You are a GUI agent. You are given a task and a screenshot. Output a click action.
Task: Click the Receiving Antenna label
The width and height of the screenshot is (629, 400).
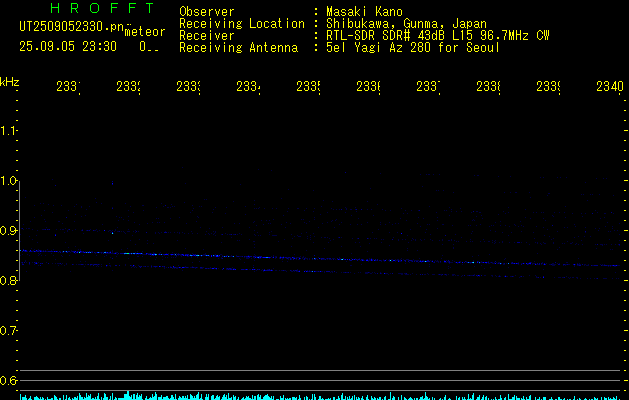click(x=239, y=48)
